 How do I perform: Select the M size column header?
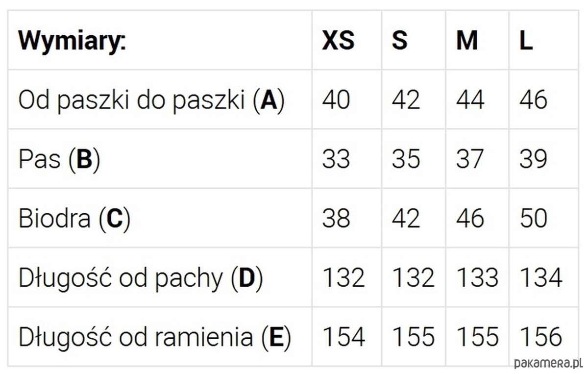pyautogui.click(x=466, y=41)
